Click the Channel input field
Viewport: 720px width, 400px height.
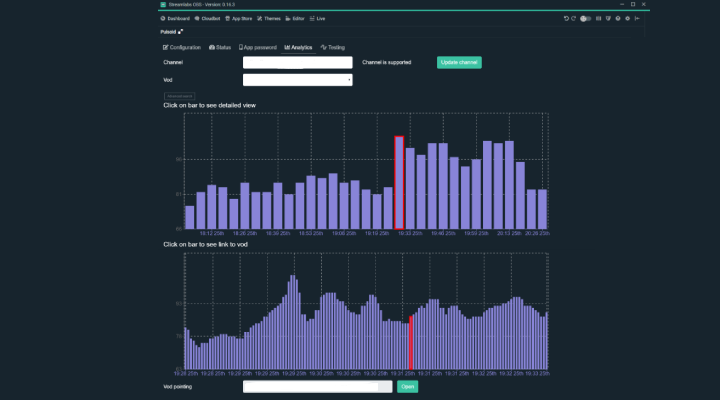click(297, 62)
